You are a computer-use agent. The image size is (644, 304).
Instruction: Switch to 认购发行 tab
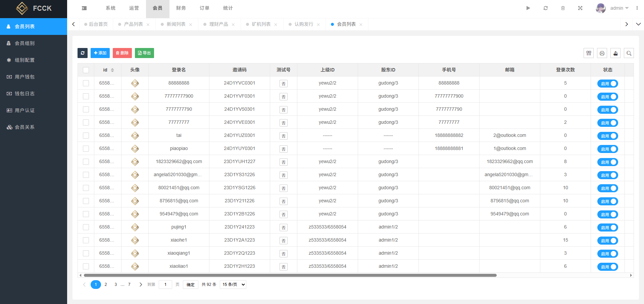point(304,24)
